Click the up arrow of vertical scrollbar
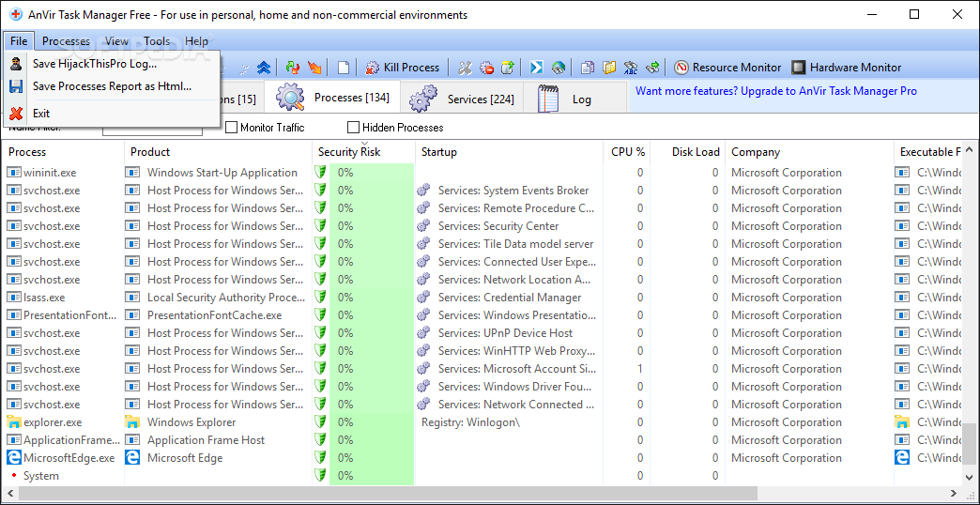 pos(969,150)
